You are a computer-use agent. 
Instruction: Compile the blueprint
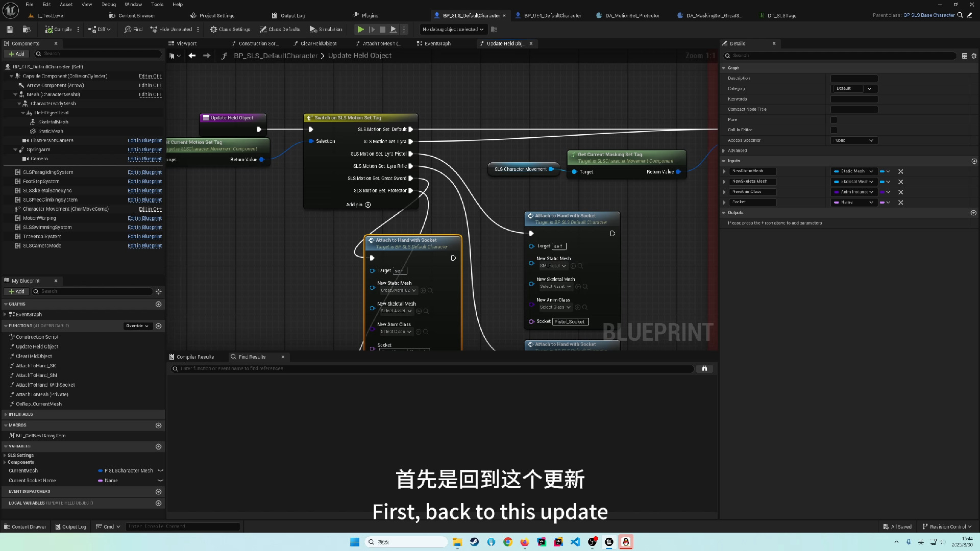point(59,30)
